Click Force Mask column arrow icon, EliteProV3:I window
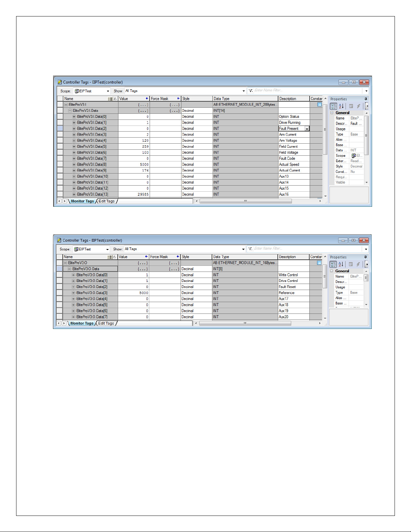The width and height of the screenshot is (411, 532). click(x=178, y=98)
